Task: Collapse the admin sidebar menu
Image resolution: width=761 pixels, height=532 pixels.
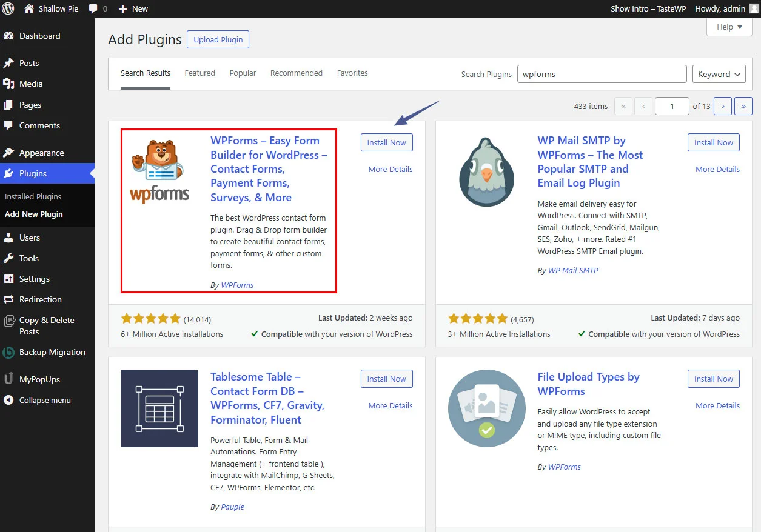Action: click(44, 400)
